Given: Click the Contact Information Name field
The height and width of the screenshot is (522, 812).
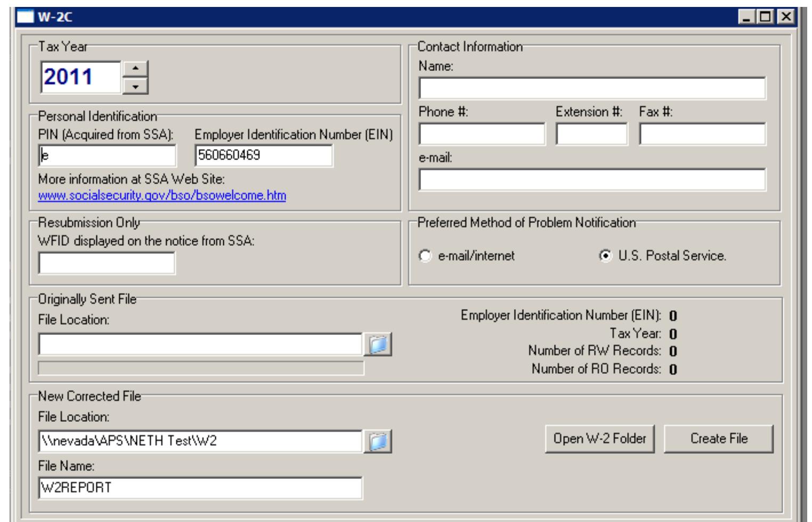Looking at the screenshot, I should click(592, 89).
